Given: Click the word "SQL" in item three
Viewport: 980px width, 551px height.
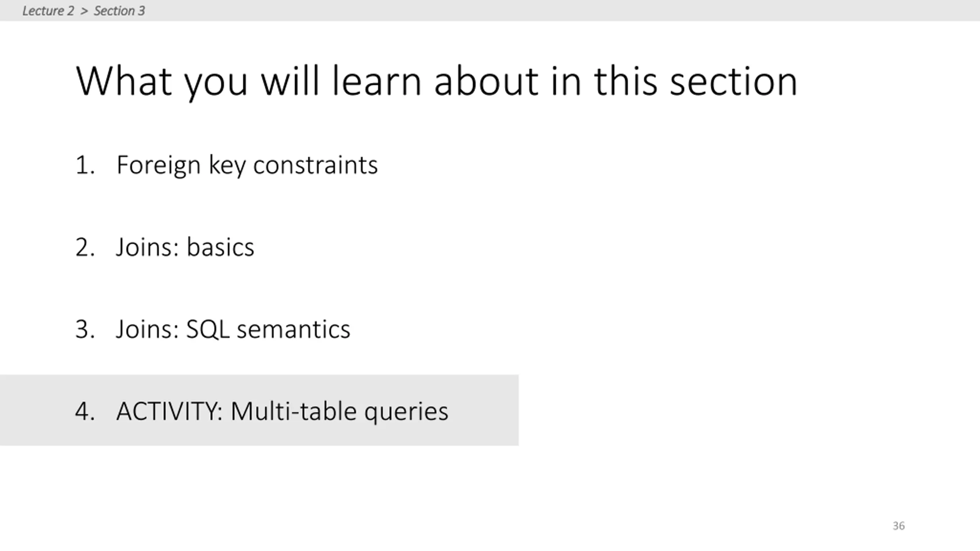Looking at the screenshot, I should click(x=208, y=329).
